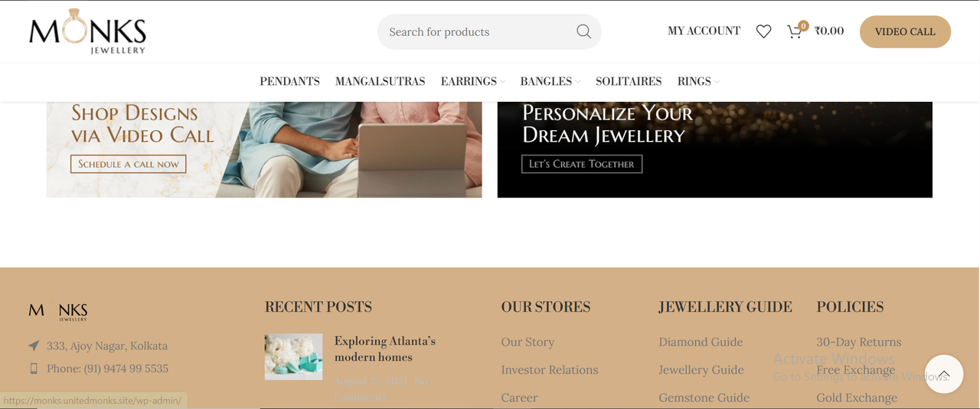Open the Pendants menu item
This screenshot has width=980, height=409.
[x=289, y=81]
